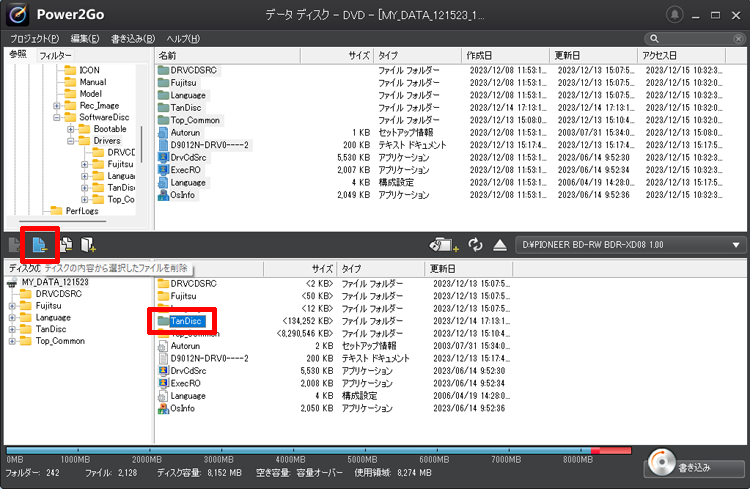750x489 pixels.
Task: Select MY_DATA_121523 disc root in tree
Action: tap(55, 283)
